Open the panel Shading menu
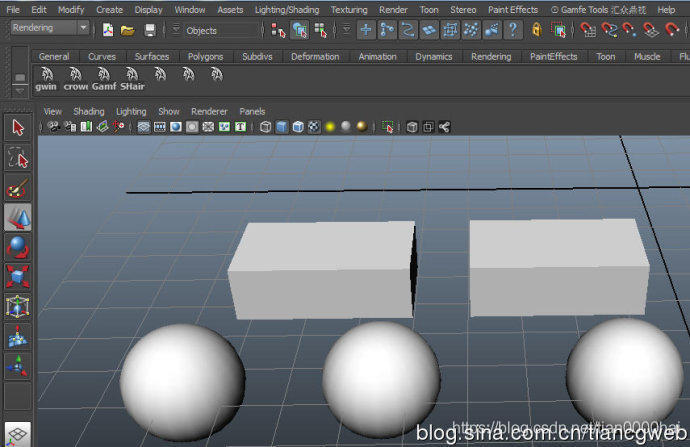690x447 pixels. coord(88,111)
